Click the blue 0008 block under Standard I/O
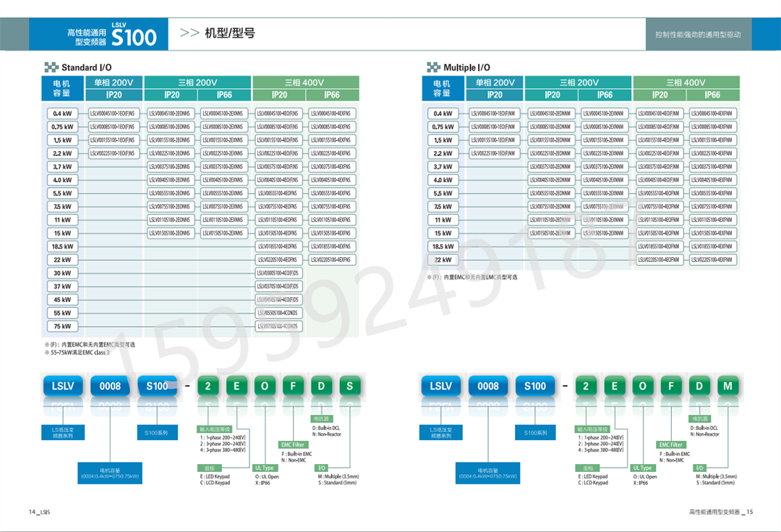781x532 pixels. click(x=110, y=386)
